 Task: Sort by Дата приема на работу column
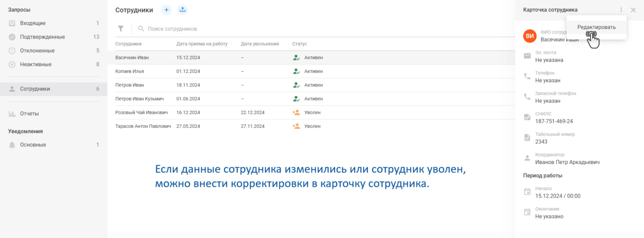pos(202,44)
